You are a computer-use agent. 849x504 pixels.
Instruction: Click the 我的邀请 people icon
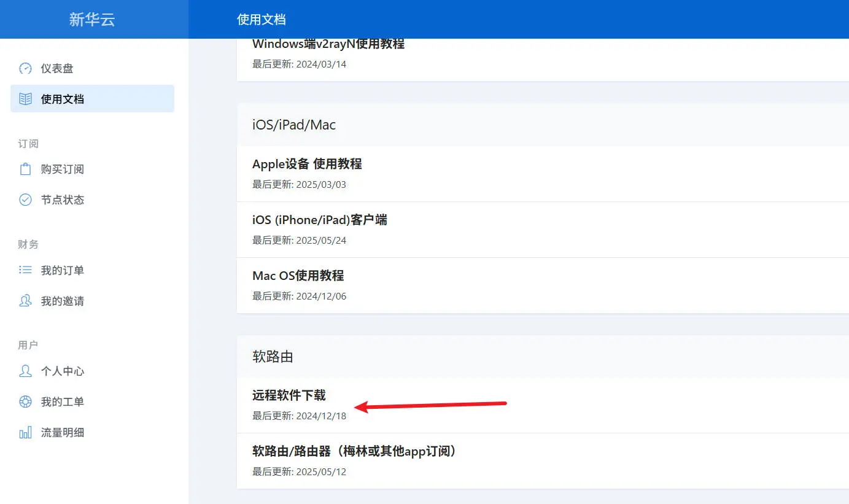point(25,301)
